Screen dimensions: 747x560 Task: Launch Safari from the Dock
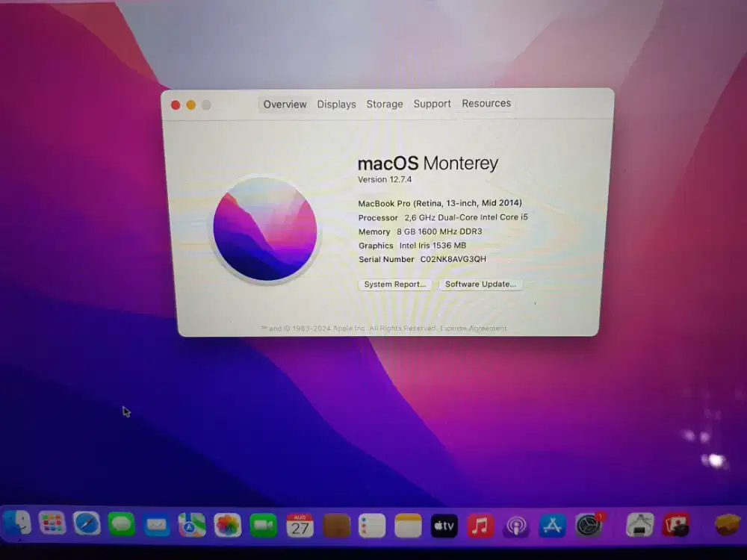click(x=87, y=524)
